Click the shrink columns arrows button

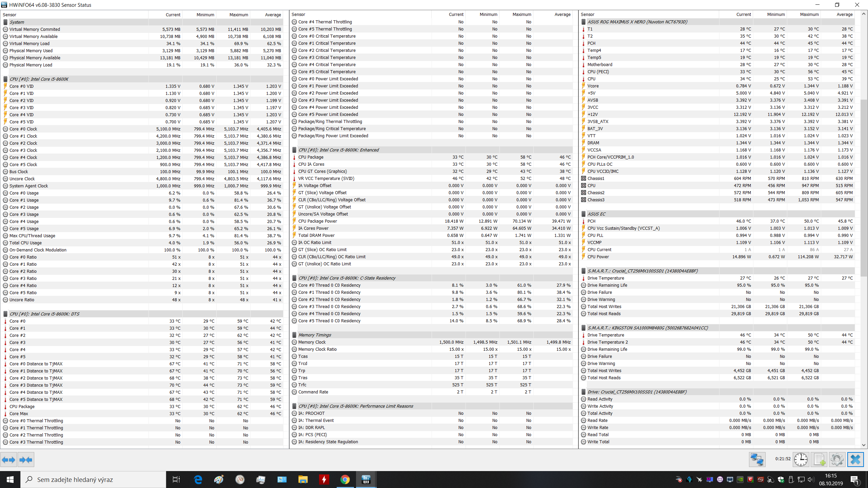click(x=26, y=460)
